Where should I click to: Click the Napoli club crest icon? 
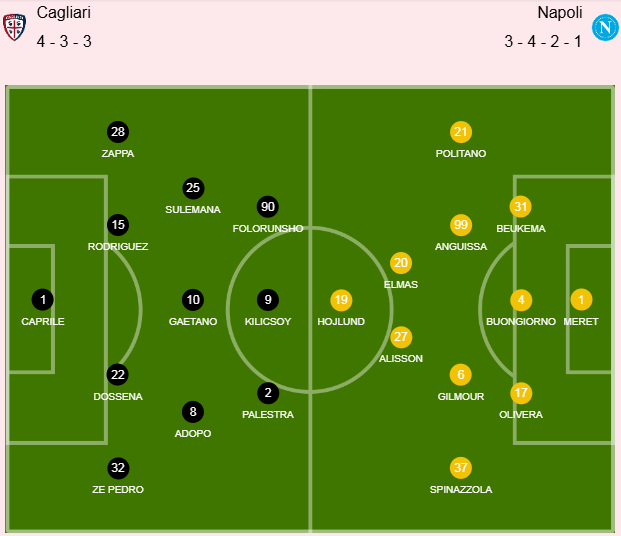[x=604, y=27]
